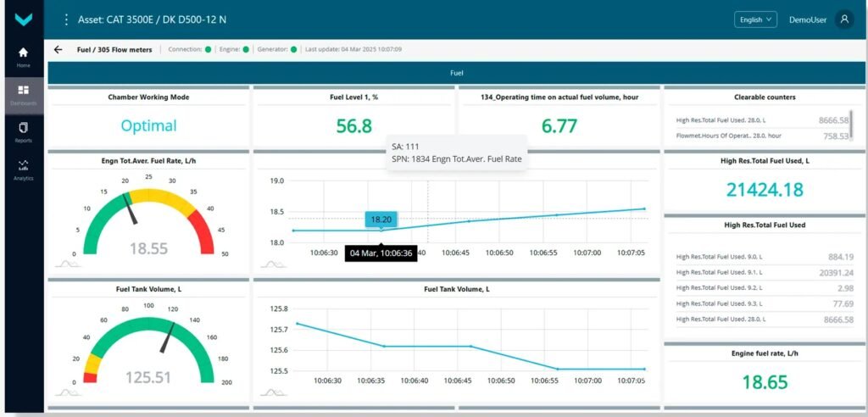
Task: Click the 04 Mar, 10:06:36 tooltip label
Action: [381, 253]
